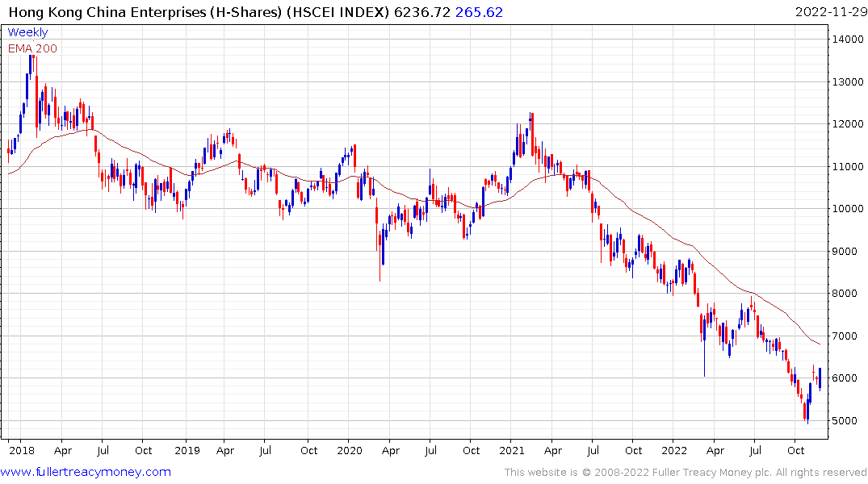Click the 9000 price axis label

(845, 251)
